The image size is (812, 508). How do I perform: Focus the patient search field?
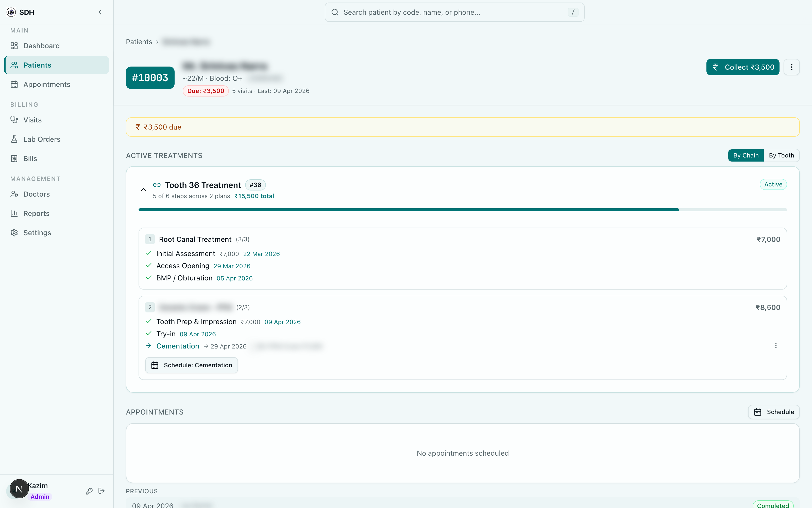pyautogui.click(x=454, y=12)
